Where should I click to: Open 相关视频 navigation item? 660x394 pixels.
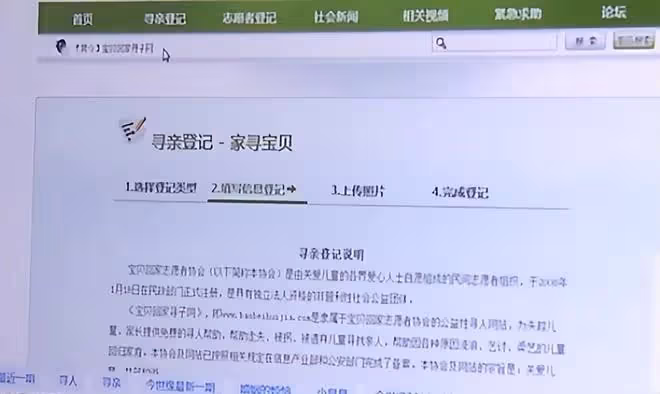[x=425, y=16]
